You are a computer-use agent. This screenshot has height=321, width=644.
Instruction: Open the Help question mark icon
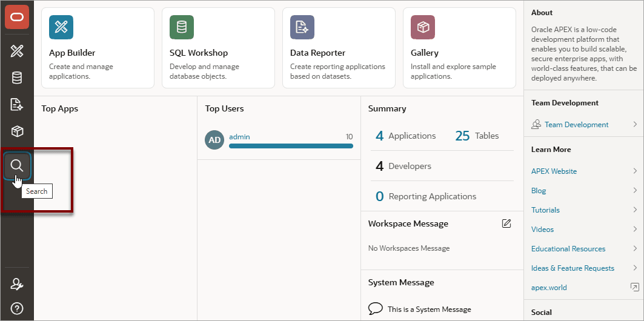coord(17,308)
